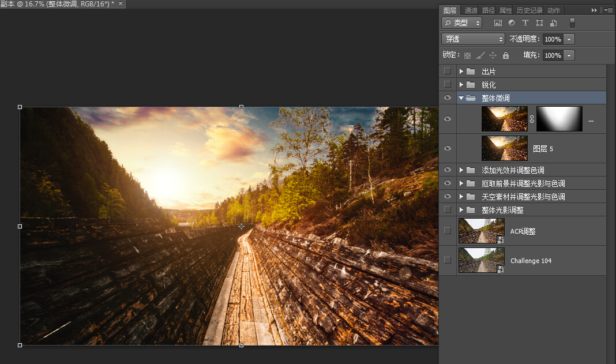Close the document tab with the × button

click(121, 3)
